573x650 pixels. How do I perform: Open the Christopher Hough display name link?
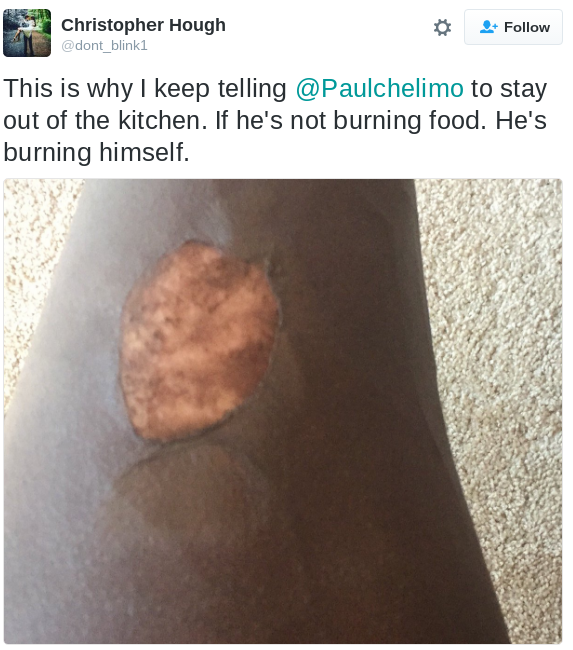143,25
